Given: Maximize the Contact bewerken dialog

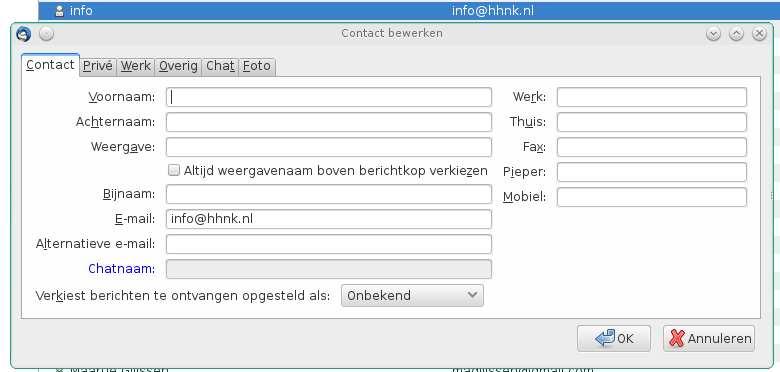Looking at the screenshot, I should coord(736,33).
